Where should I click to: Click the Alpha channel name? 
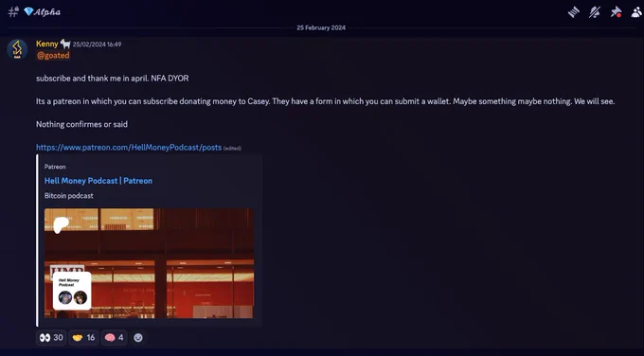[x=46, y=12]
